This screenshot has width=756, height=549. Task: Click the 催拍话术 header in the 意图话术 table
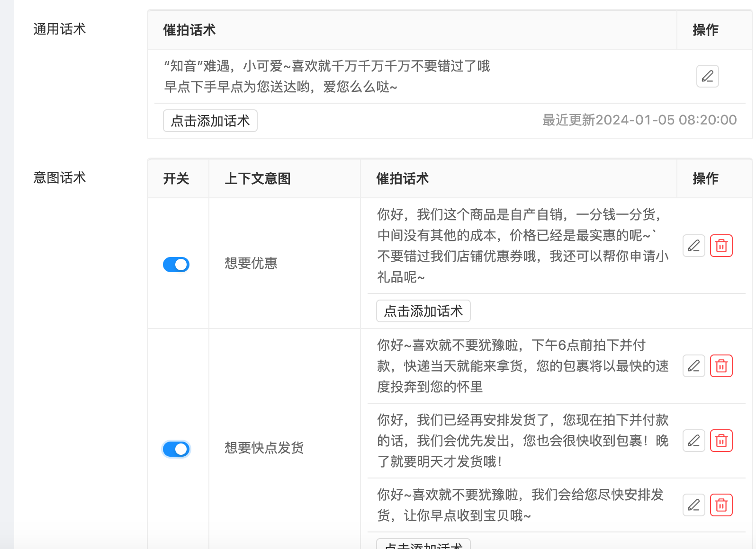click(403, 178)
